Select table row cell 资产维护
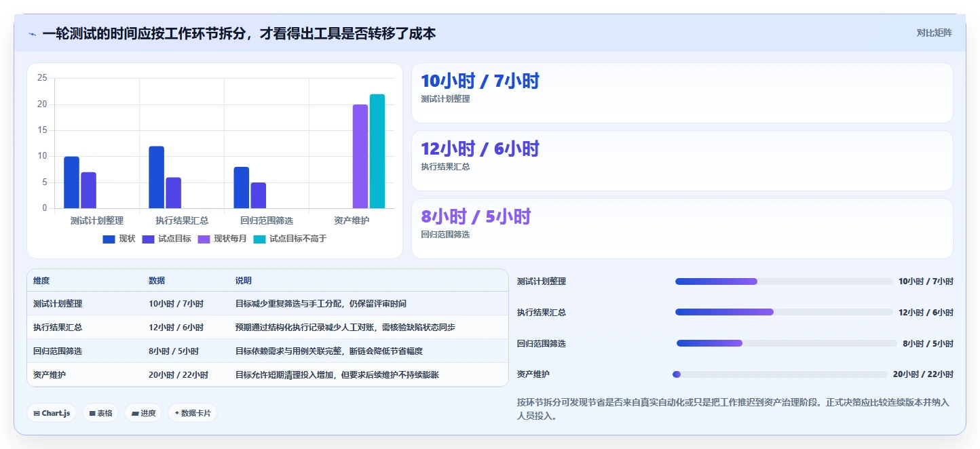 click(50, 375)
